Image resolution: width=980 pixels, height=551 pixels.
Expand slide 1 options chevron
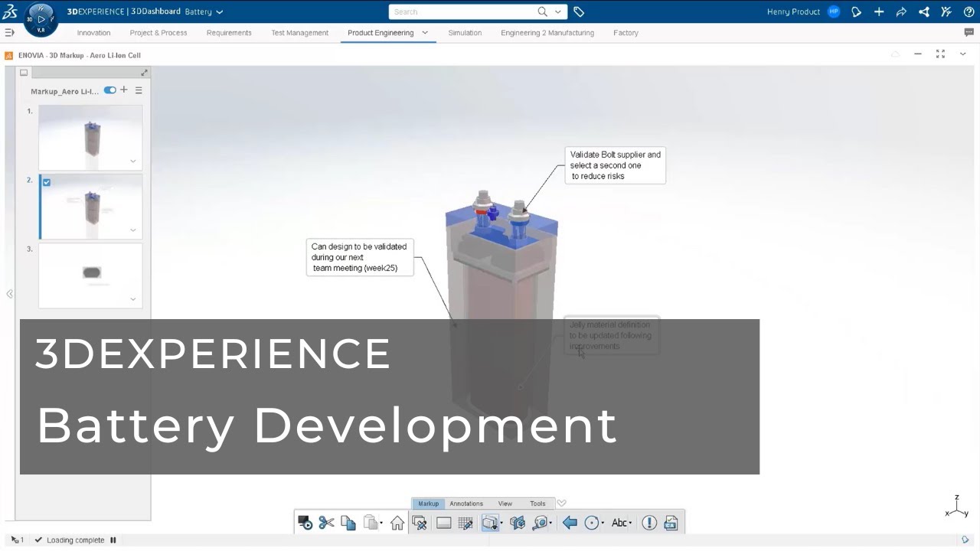point(133,161)
